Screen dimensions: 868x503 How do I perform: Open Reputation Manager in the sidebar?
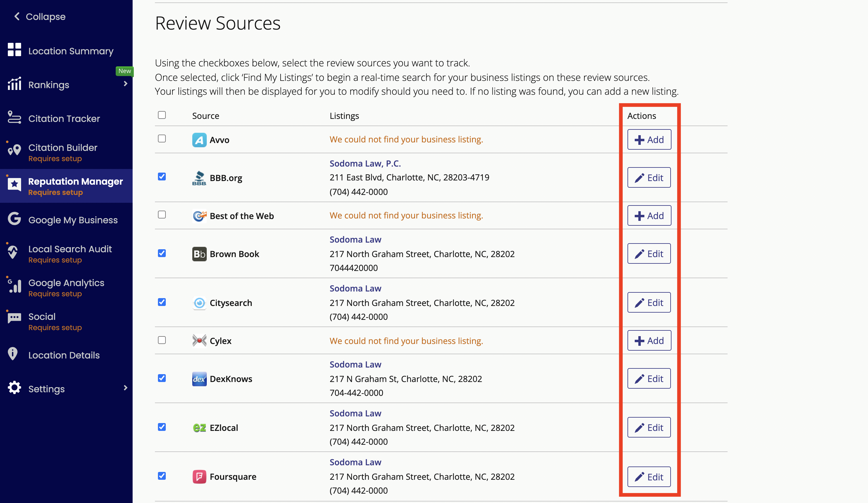[x=75, y=181]
